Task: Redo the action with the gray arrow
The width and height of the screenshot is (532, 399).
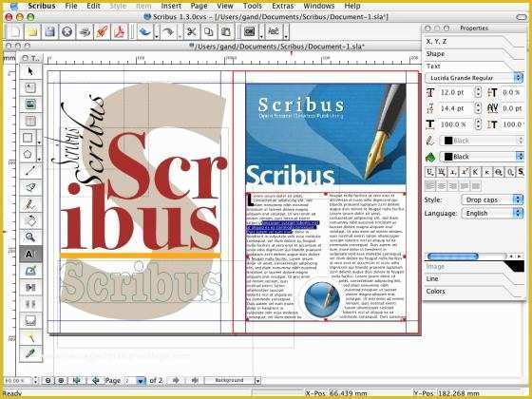Action: click(x=168, y=32)
